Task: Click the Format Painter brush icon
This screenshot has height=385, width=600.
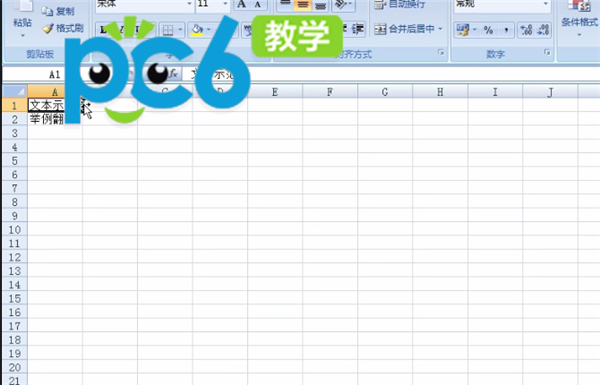Action: coord(48,28)
